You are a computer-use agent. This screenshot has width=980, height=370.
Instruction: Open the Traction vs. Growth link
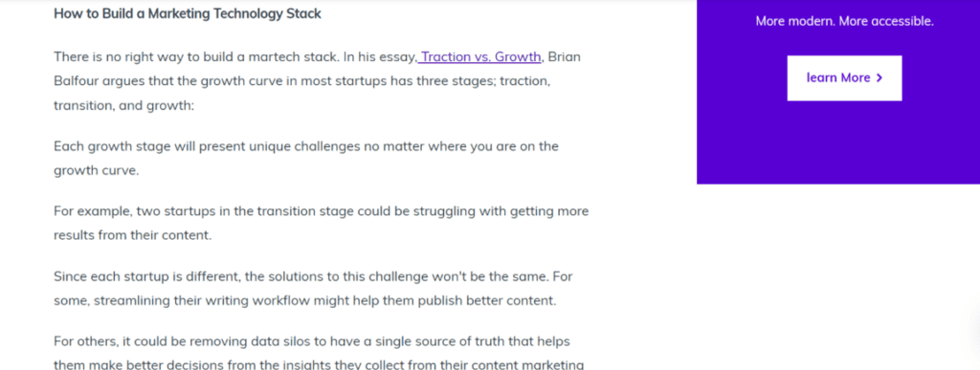pos(479,56)
